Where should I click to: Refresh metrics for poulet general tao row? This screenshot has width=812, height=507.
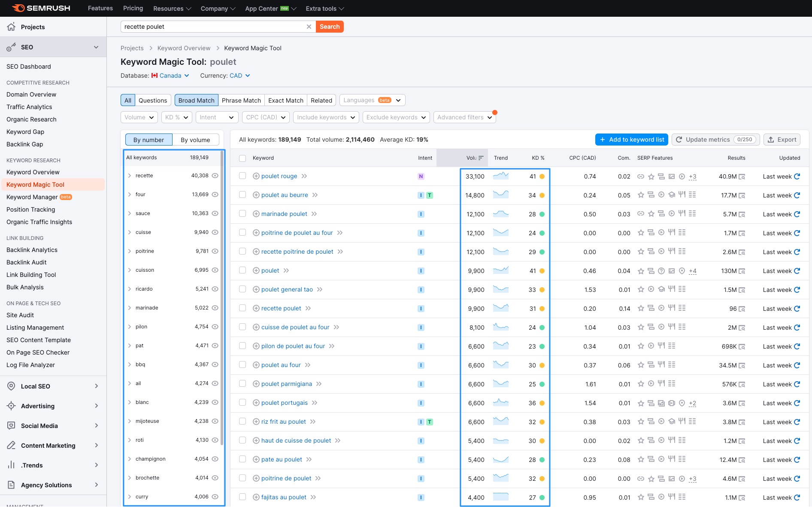coord(797,290)
